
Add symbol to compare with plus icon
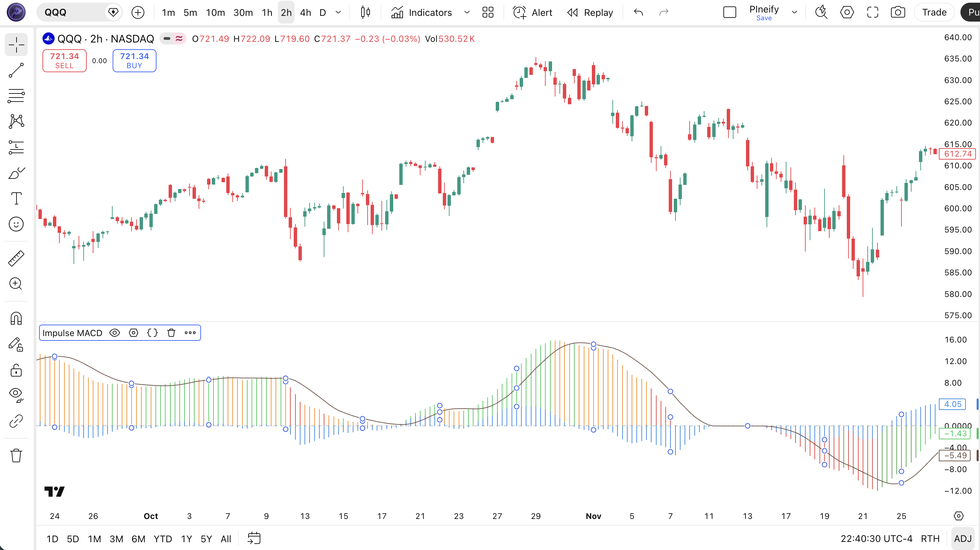[138, 12]
